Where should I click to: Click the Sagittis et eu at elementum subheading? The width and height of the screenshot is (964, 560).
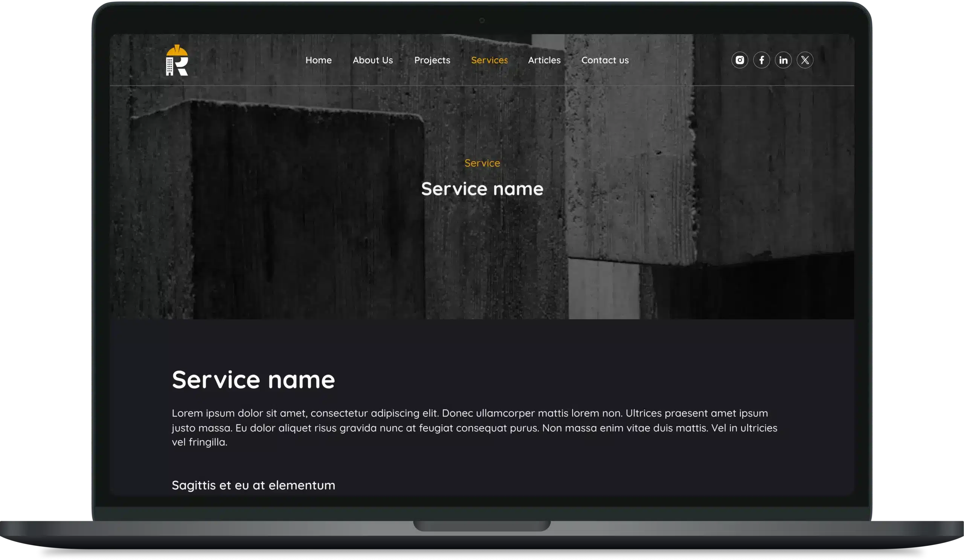coord(253,485)
